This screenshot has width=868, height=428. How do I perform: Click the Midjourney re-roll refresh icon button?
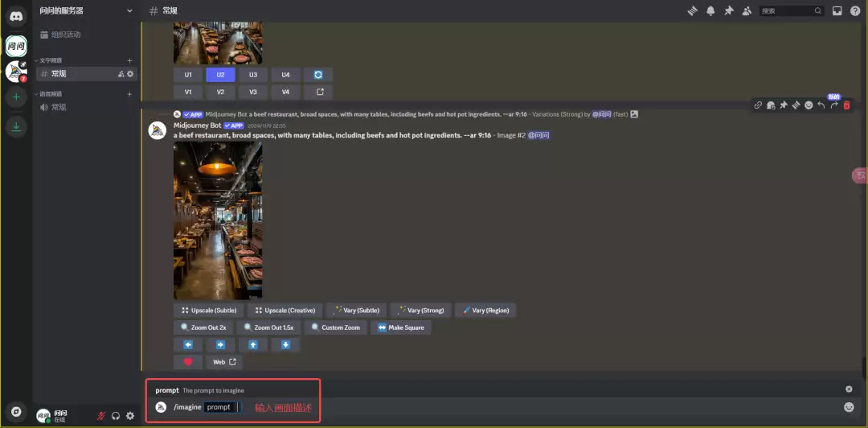point(318,75)
